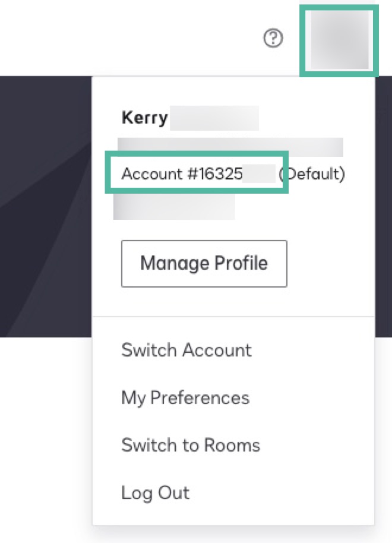The width and height of the screenshot is (392, 543).
Task: Select Account #16325 labeled Default
Action: click(x=196, y=174)
